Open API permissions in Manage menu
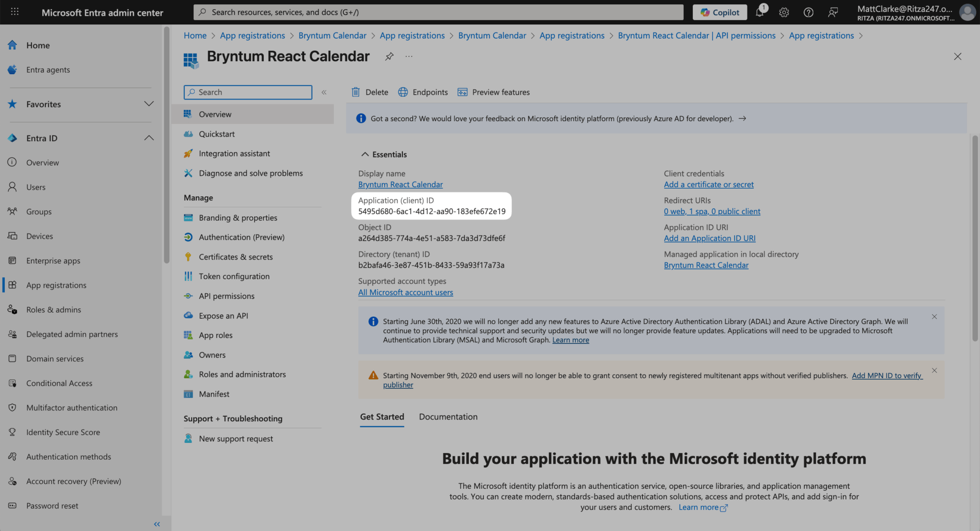Image resolution: width=980 pixels, height=531 pixels. pyautogui.click(x=226, y=296)
